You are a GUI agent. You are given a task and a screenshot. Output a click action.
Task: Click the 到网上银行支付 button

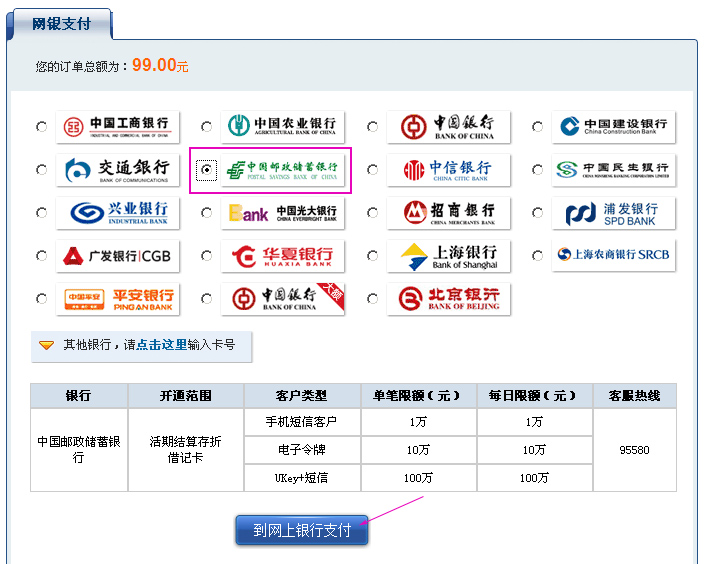[302, 530]
